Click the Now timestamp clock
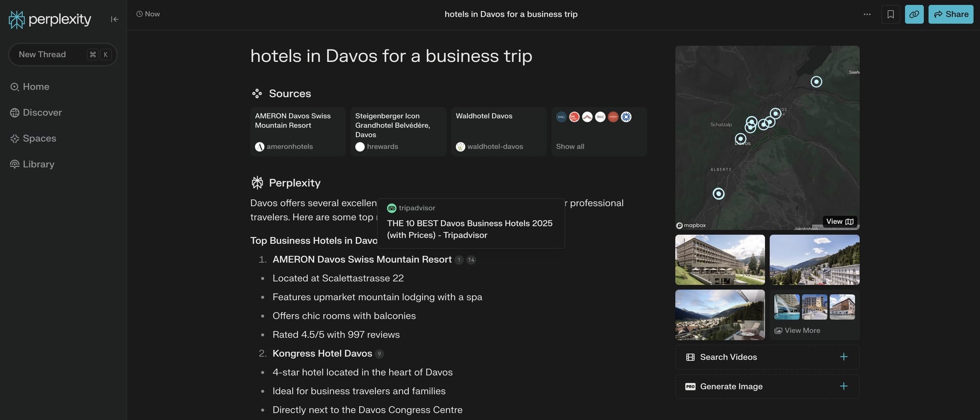980x420 pixels. click(x=140, y=14)
